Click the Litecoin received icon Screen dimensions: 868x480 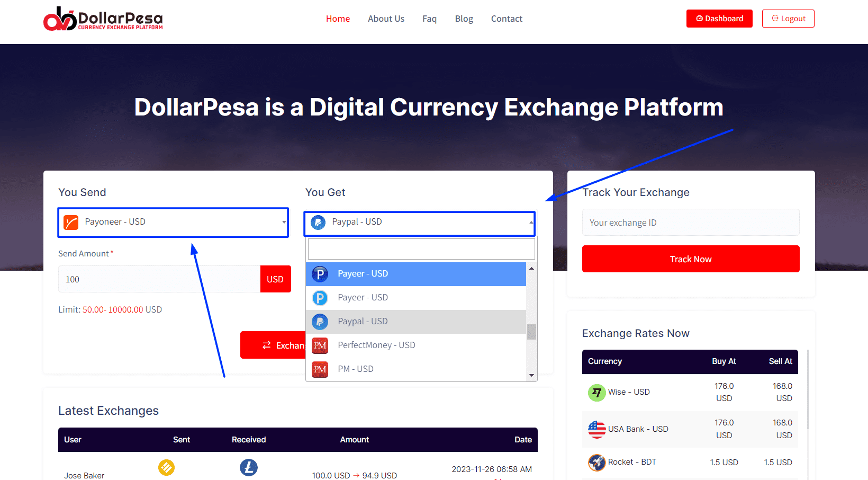[x=248, y=467]
